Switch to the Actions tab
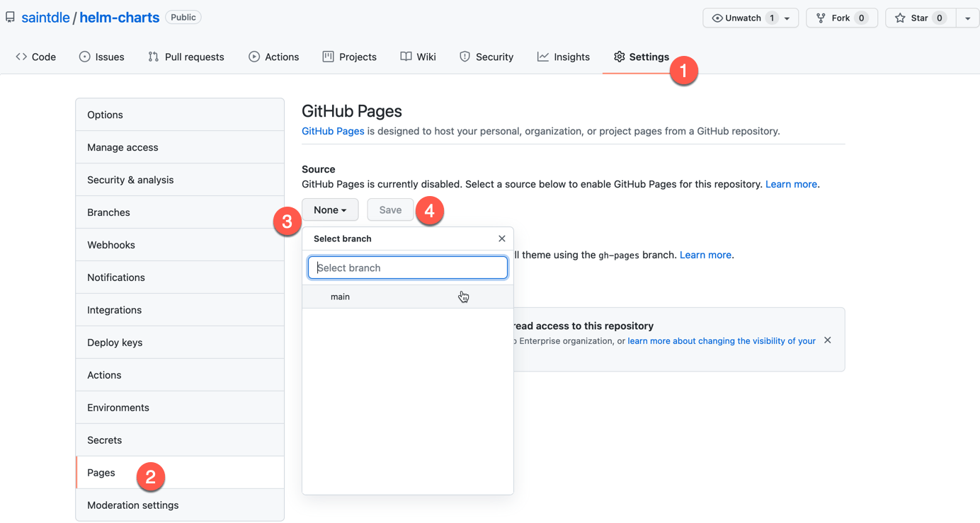Image resolution: width=980 pixels, height=523 pixels. pyautogui.click(x=273, y=57)
